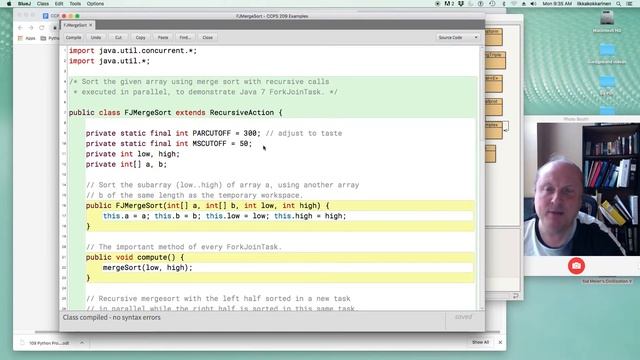640x360 pixels.
Task: Click the MSCUTOFF = 50 declaration line
Action: coord(169,144)
